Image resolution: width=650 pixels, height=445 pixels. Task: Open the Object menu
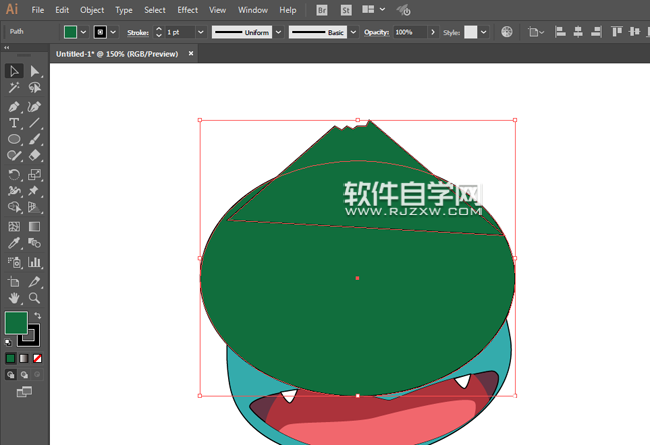92,10
